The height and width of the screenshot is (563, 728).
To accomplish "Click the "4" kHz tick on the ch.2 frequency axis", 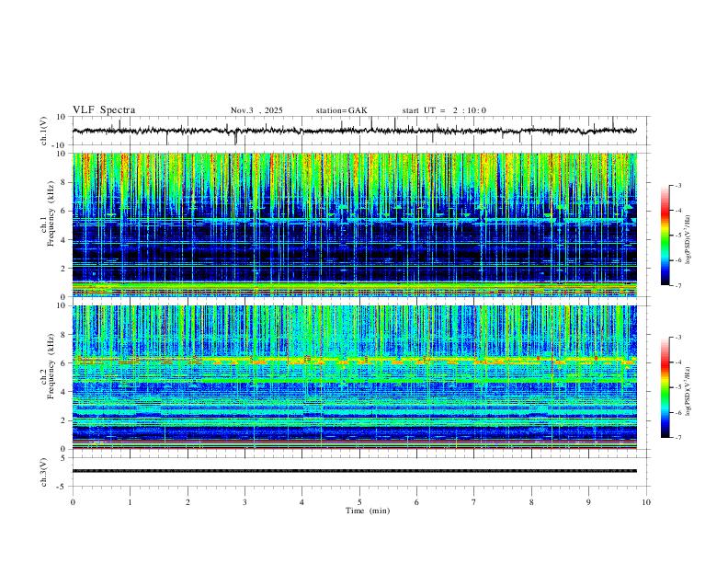I will coord(64,392).
